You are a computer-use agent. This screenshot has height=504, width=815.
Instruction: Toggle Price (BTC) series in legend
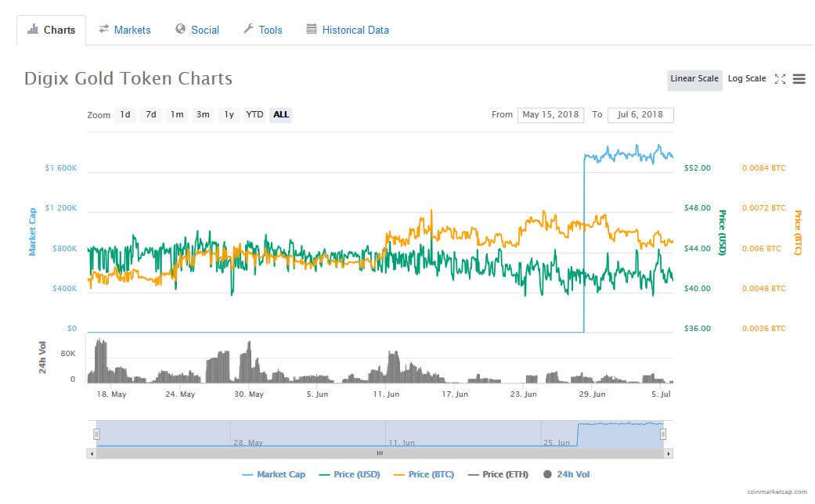click(424, 474)
